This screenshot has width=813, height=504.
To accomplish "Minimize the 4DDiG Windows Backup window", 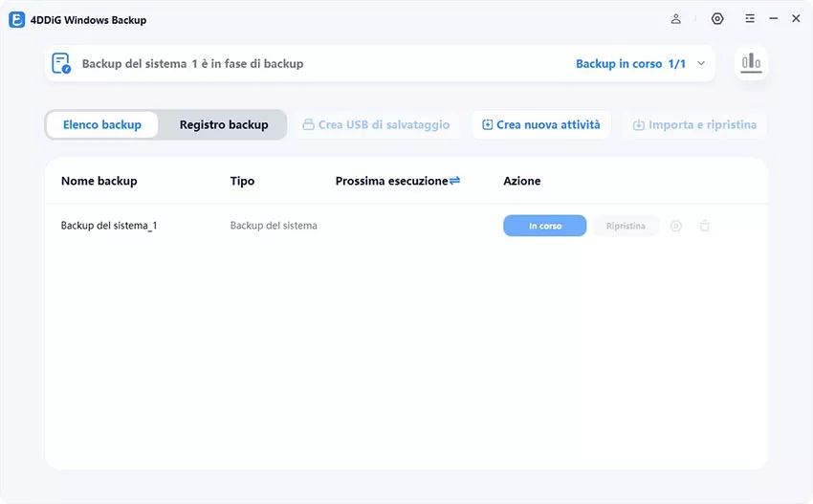I will (x=773, y=19).
